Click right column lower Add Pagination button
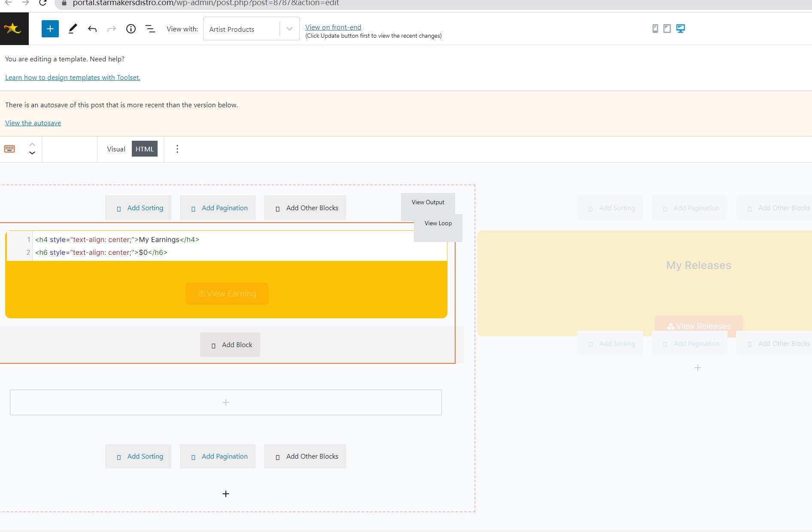Viewport: 812px width, 532px height. pos(690,343)
